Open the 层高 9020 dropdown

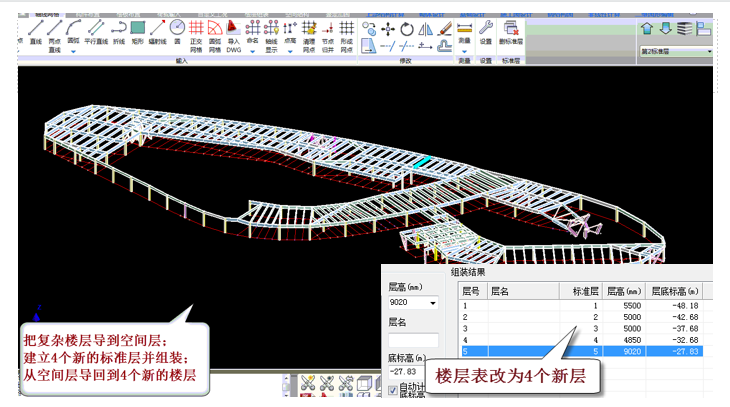[x=433, y=303]
